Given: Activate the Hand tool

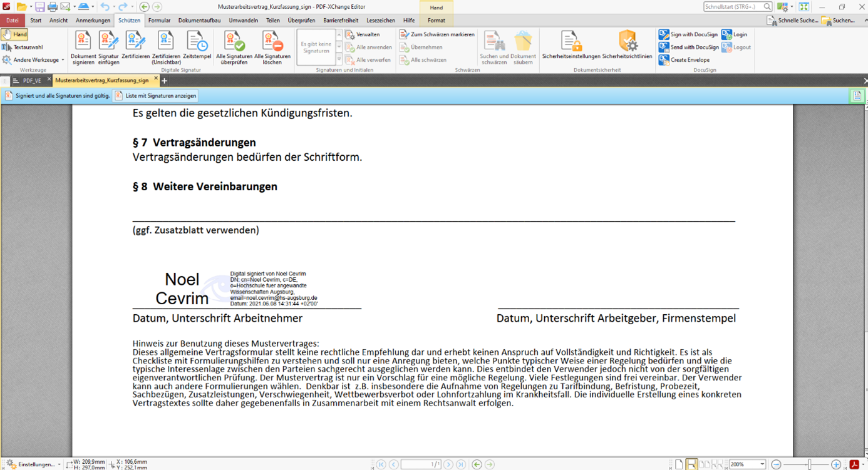Looking at the screenshot, I should (x=14, y=34).
